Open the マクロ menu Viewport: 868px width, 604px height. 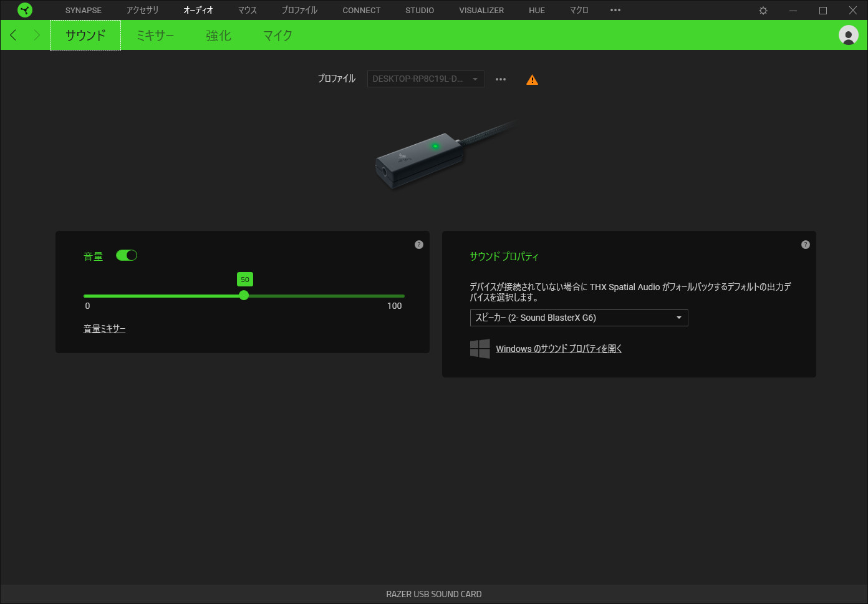point(579,10)
